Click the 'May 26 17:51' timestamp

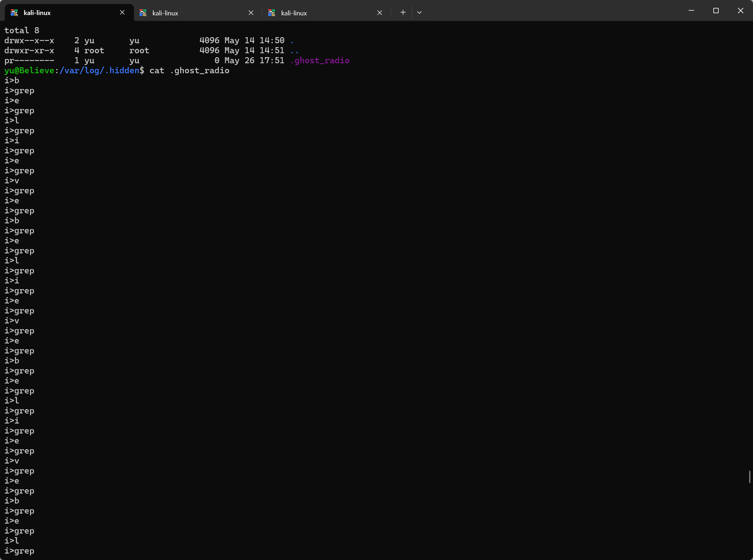[x=255, y=60]
